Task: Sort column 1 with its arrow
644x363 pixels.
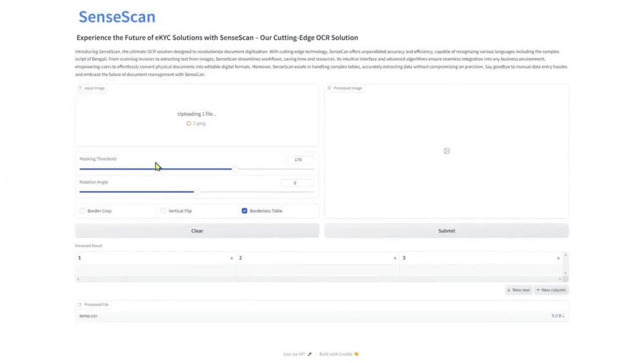Action: [232, 258]
